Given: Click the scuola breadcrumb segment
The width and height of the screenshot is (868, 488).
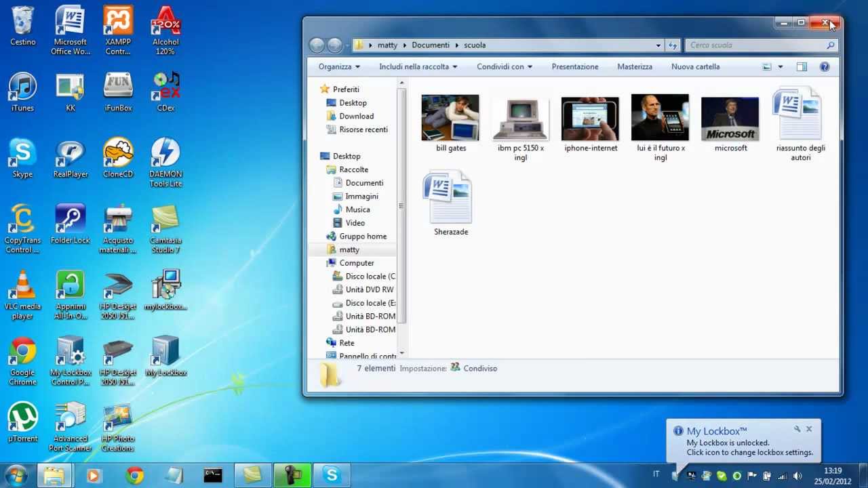Looking at the screenshot, I should [475, 45].
